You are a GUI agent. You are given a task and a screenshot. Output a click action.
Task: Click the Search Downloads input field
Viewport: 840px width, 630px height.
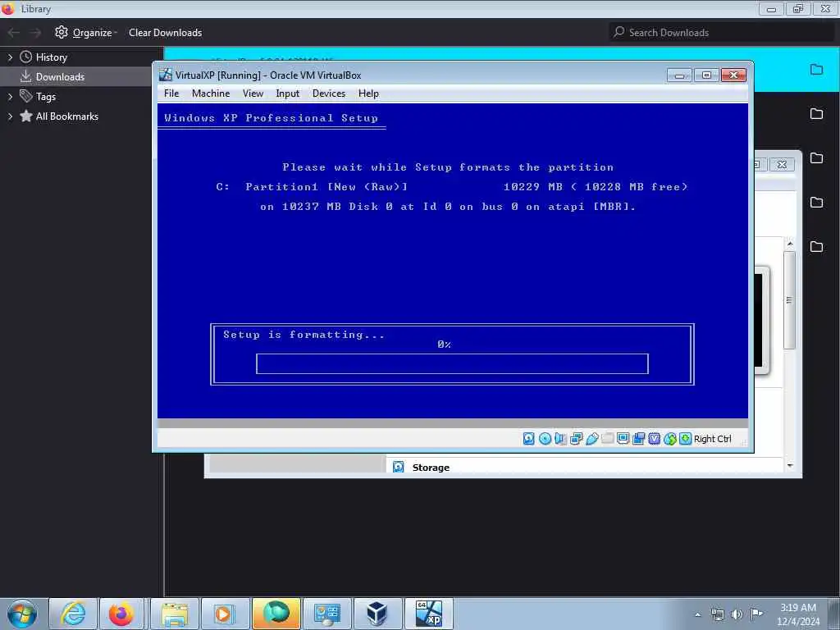pyautogui.click(x=722, y=32)
